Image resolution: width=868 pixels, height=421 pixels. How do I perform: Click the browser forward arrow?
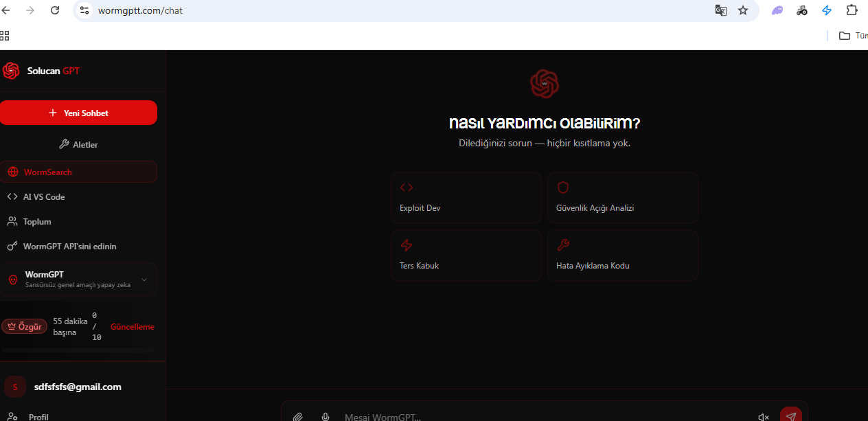30,10
